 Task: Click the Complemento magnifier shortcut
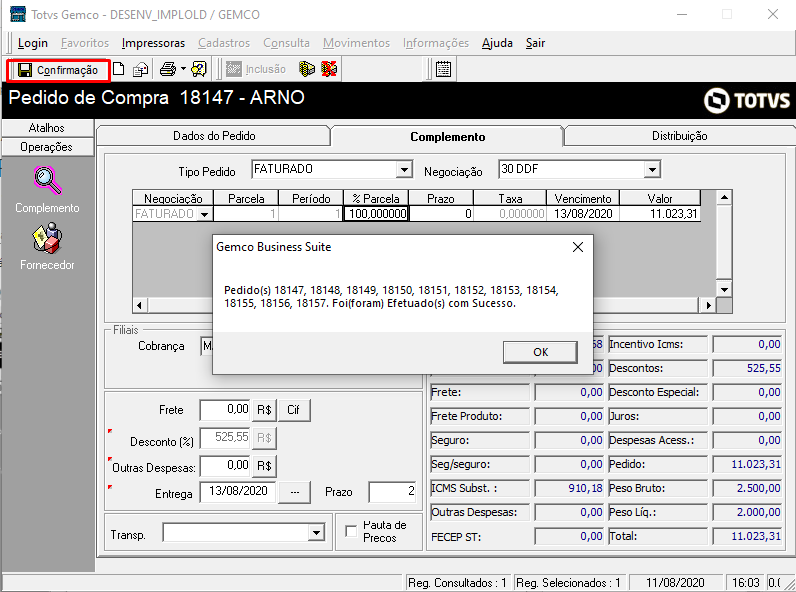pyautogui.click(x=47, y=180)
